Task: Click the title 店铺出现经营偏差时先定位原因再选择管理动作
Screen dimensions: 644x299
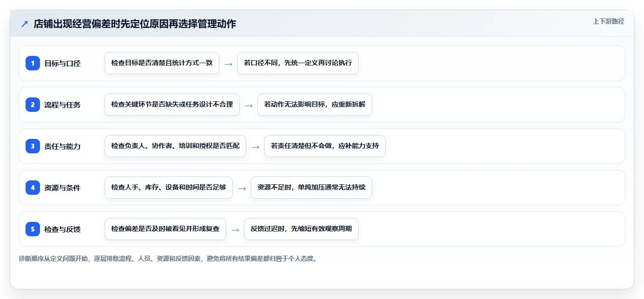Action: click(x=135, y=24)
